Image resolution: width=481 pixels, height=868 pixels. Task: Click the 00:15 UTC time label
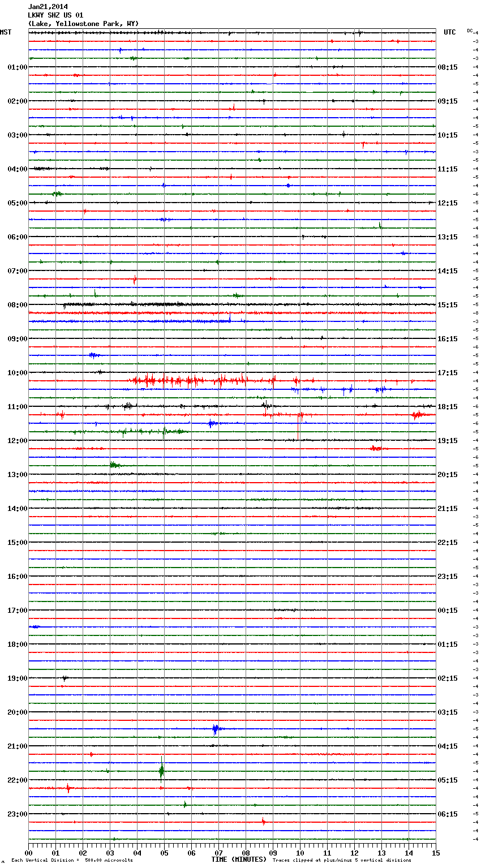pyautogui.click(x=448, y=611)
